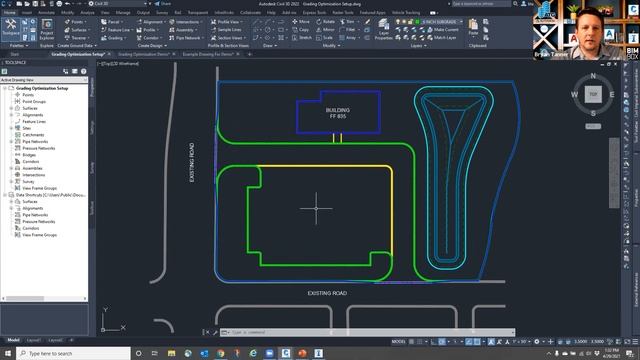The image size is (640, 360).
Task: Switch to the Insert ribbon tab
Action: click(x=27, y=13)
